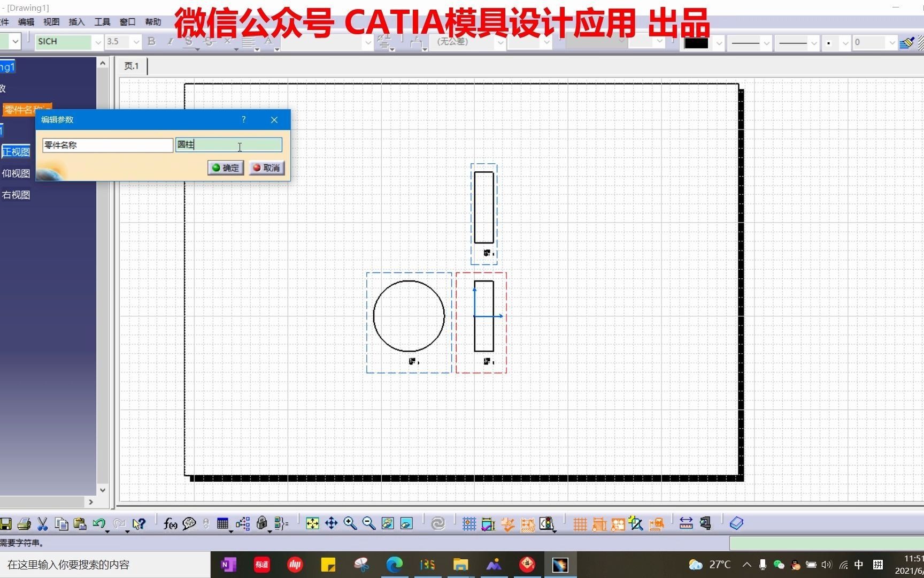Select the Save icon in bottom toolbar
924x578 pixels.
click(6, 523)
